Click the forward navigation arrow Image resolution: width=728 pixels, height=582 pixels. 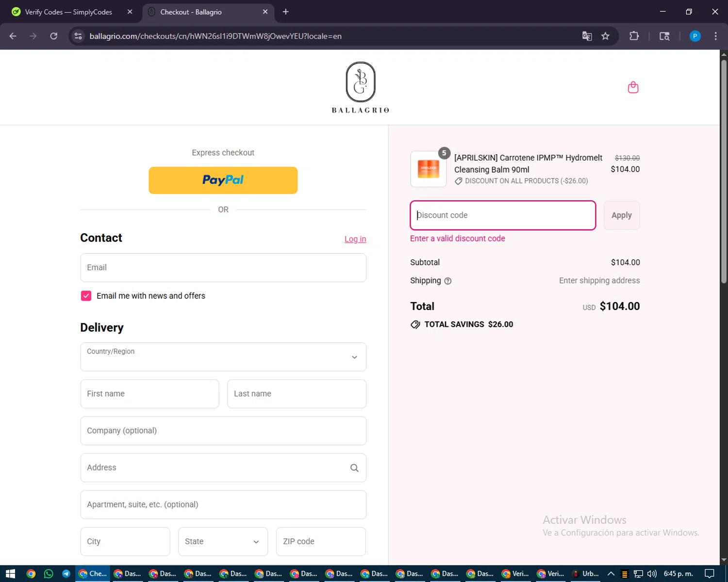(x=33, y=36)
